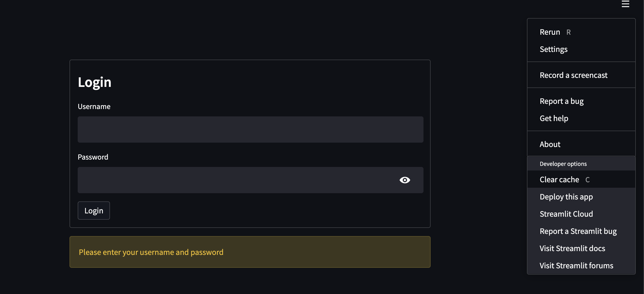Open Settings from the menu
Viewport: 644px width, 294px height.
(553, 49)
